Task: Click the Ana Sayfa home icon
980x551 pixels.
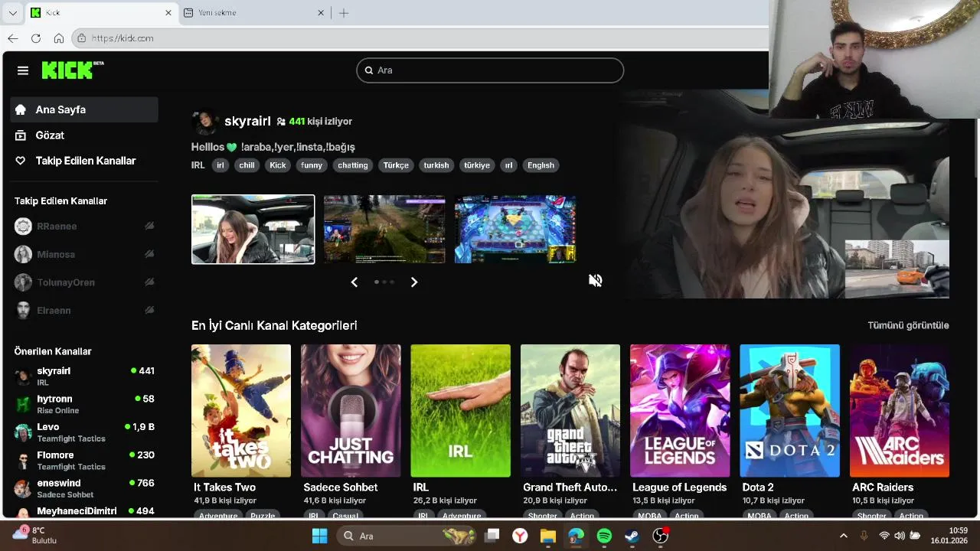Action: [21, 109]
